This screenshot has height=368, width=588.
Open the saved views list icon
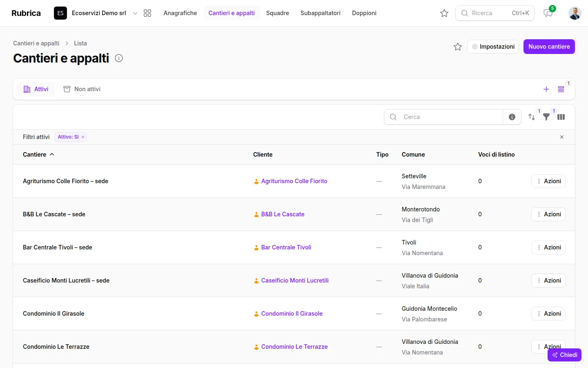pos(561,89)
